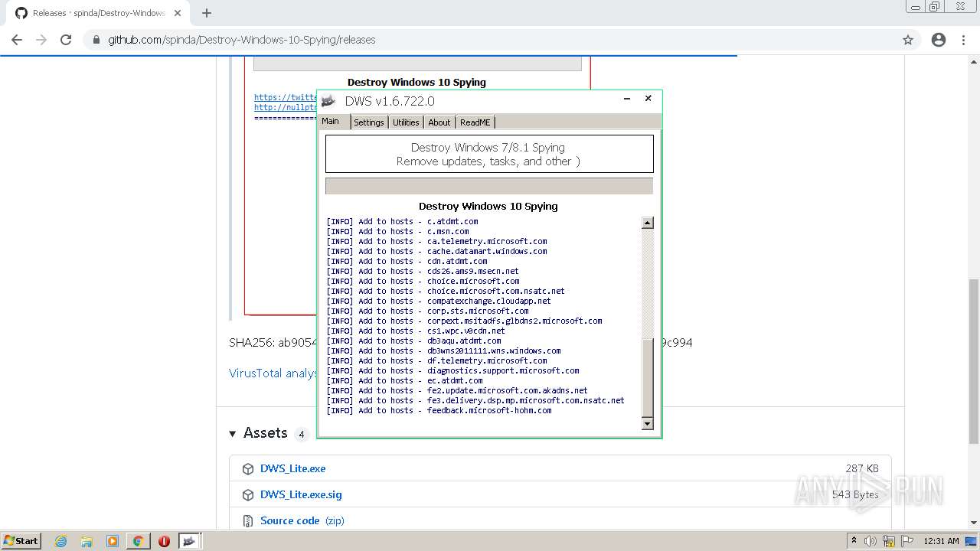Screen dimensions: 980x551
Task: Show hidden system tray icons
Action: (854, 540)
